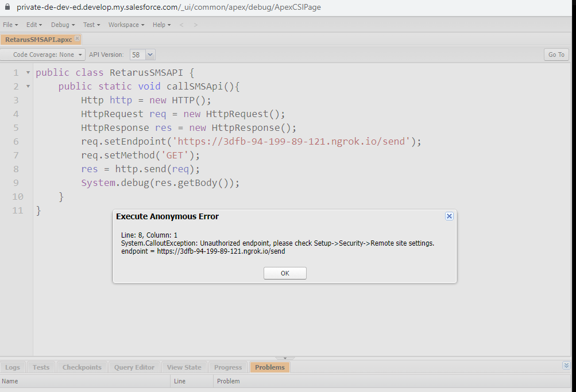Image resolution: width=576 pixels, height=392 pixels.
Task: Open the Workspace menu
Action: click(126, 25)
